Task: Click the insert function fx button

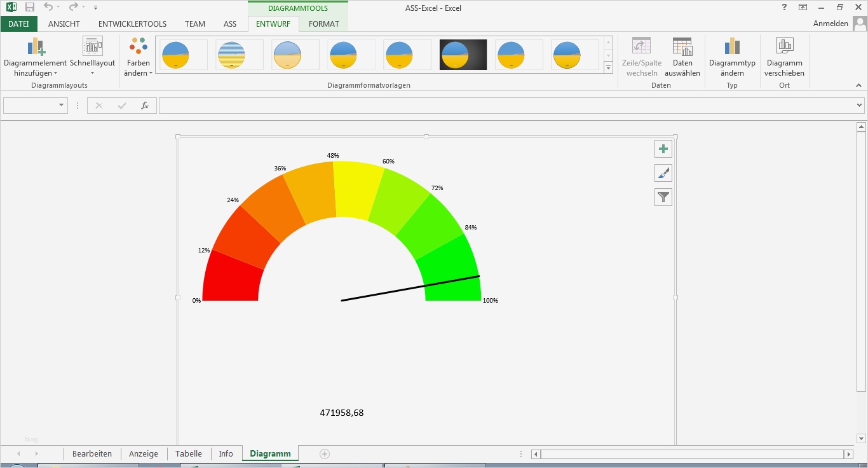Action: pos(145,106)
